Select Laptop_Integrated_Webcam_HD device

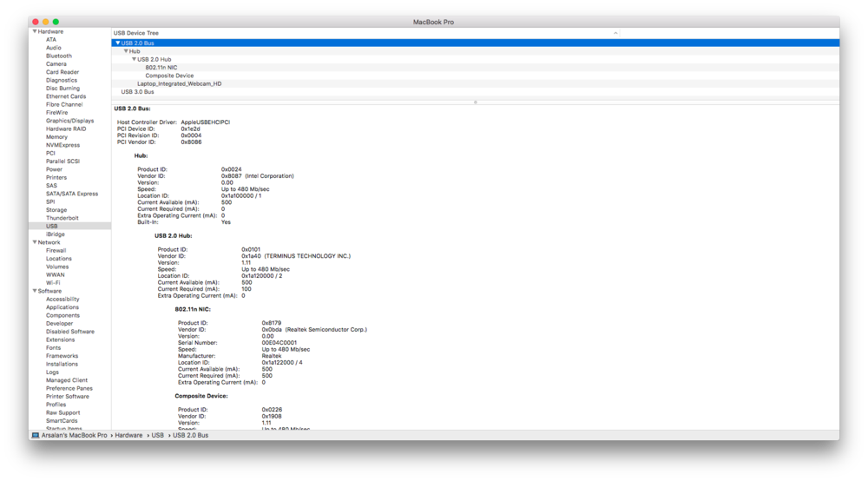(x=179, y=84)
